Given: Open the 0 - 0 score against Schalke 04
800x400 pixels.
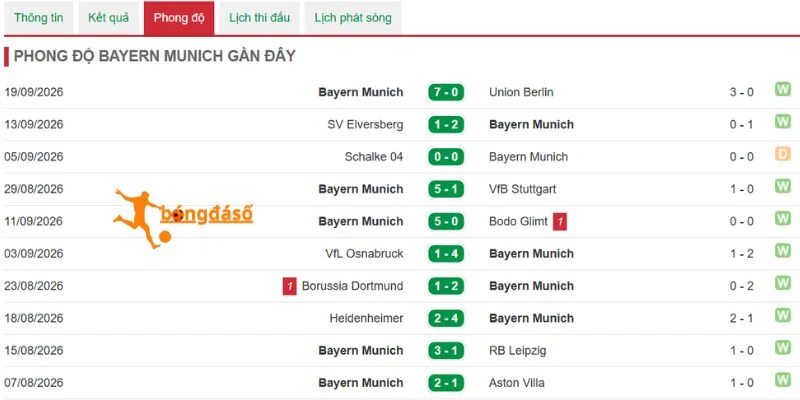Looking at the screenshot, I should [x=446, y=157].
